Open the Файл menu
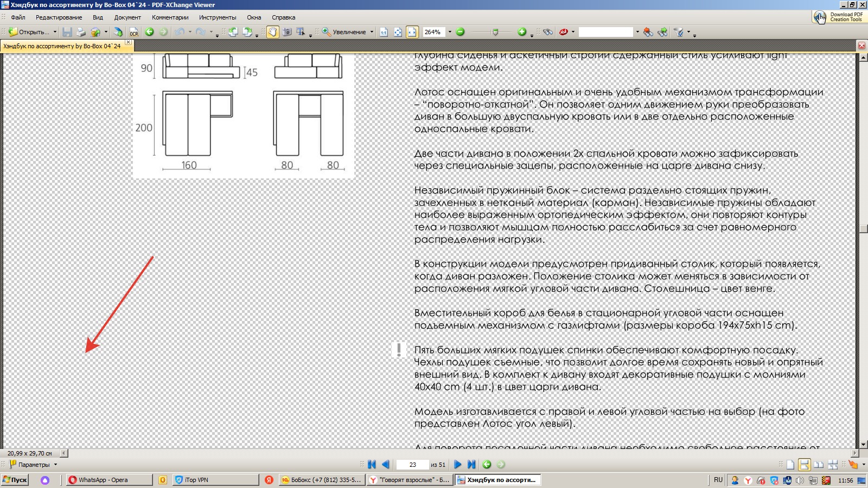 [x=18, y=17]
